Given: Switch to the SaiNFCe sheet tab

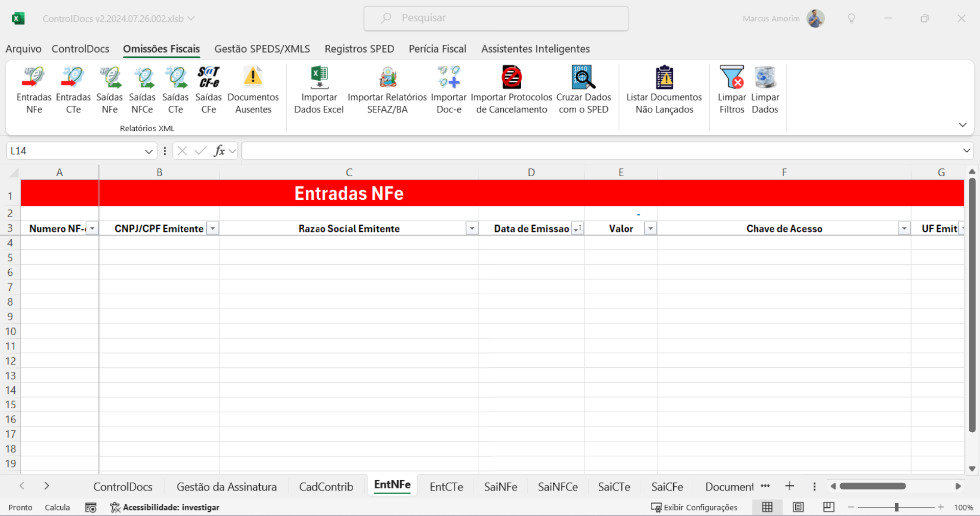Looking at the screenshot, I should coord(557,487).
